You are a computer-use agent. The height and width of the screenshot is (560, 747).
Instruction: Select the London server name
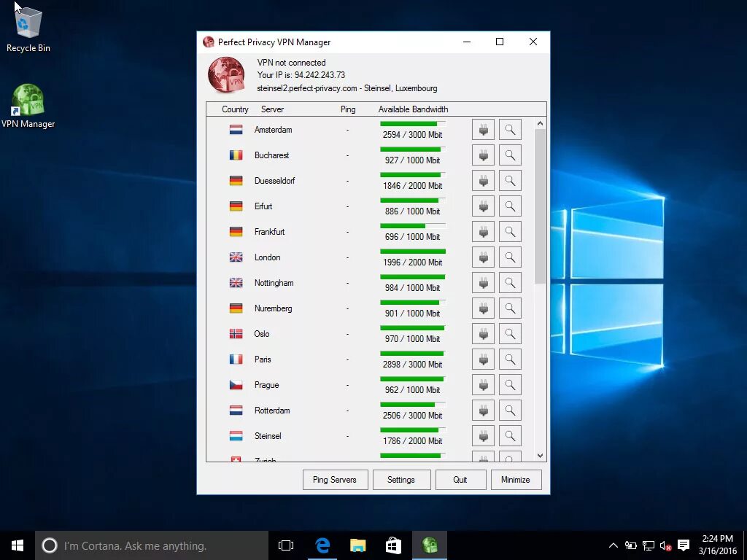click(267, 257)
